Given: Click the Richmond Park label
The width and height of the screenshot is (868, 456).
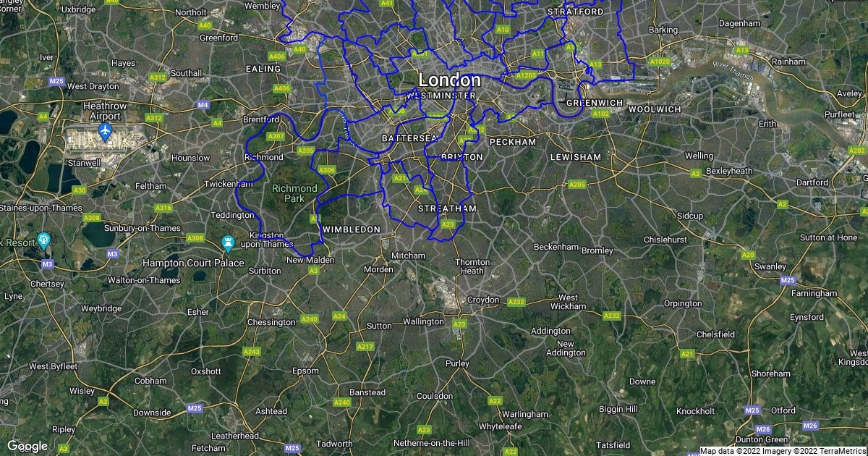Looking at the screenshot, I should 294,193.
